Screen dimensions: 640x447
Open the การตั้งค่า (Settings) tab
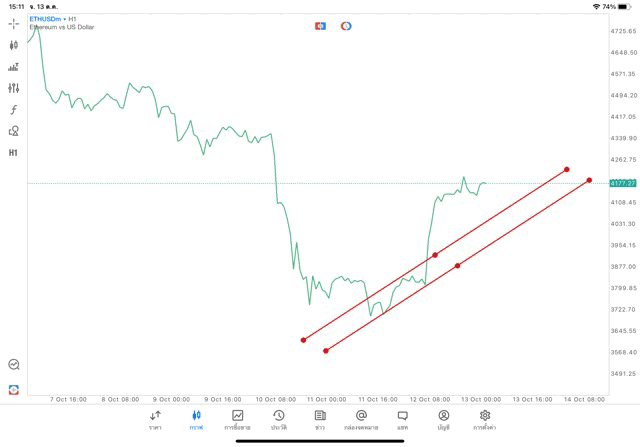(485, 419)
